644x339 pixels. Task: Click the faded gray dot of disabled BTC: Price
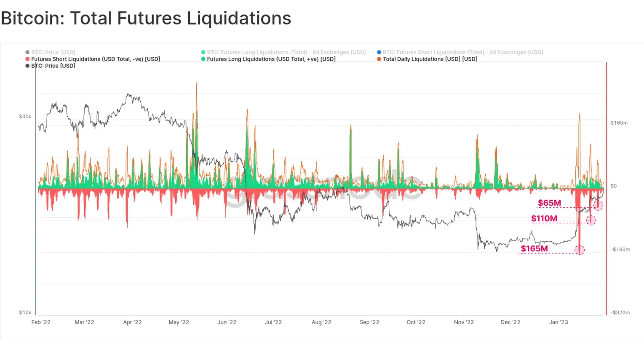coord(28,53)
